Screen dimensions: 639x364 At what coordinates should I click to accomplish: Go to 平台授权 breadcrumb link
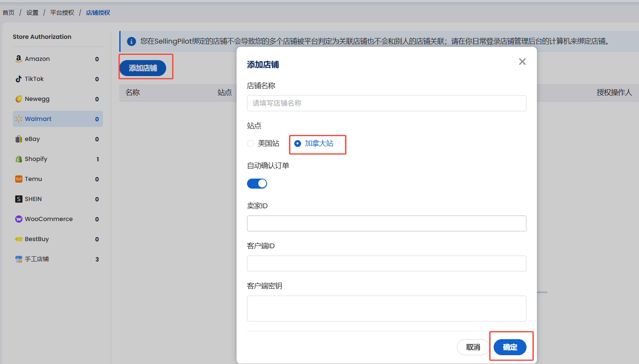(62, 13)
